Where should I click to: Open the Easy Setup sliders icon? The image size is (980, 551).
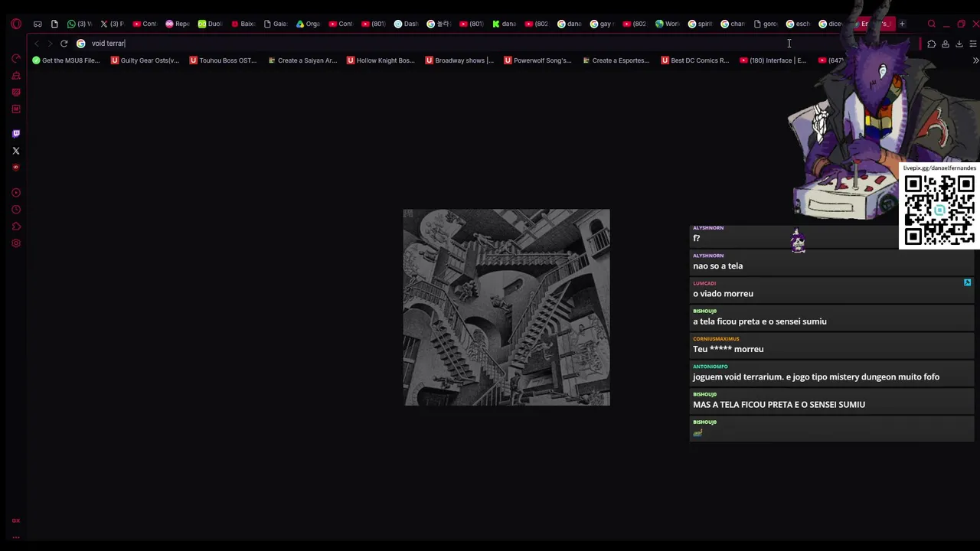(972, 44)
